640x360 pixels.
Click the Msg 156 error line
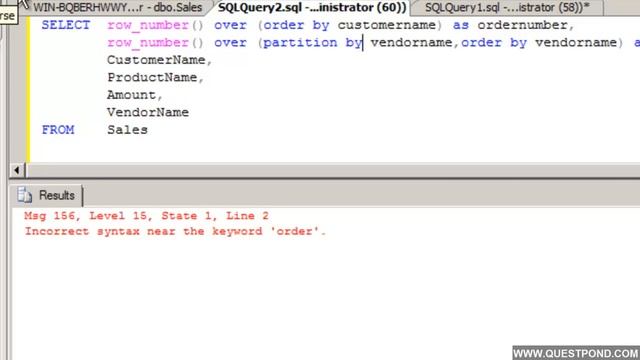(147, 216)
